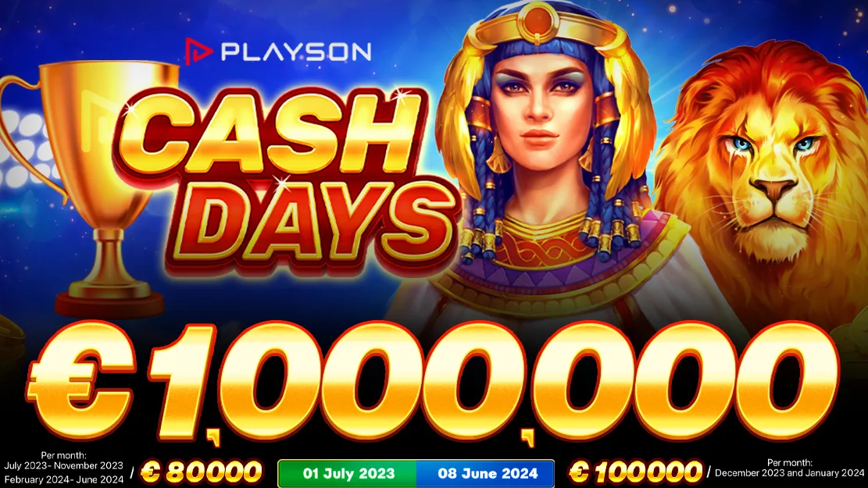Click the € 100000 amount
The image size is (868, 488).
point(635,472)
